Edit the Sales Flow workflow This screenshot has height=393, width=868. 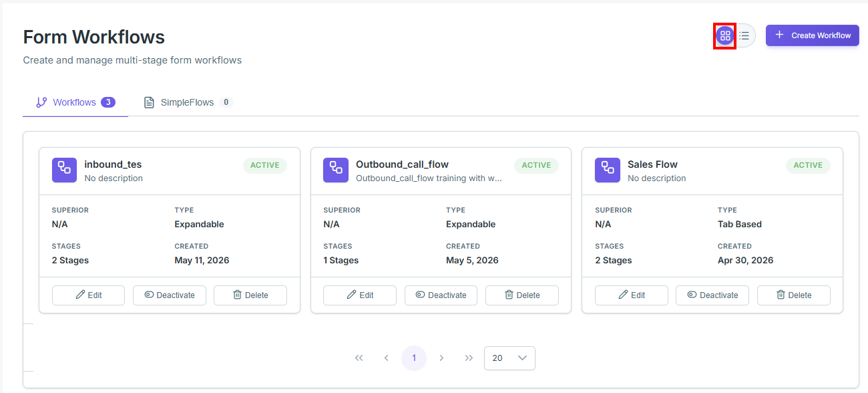tap(632, 295)
